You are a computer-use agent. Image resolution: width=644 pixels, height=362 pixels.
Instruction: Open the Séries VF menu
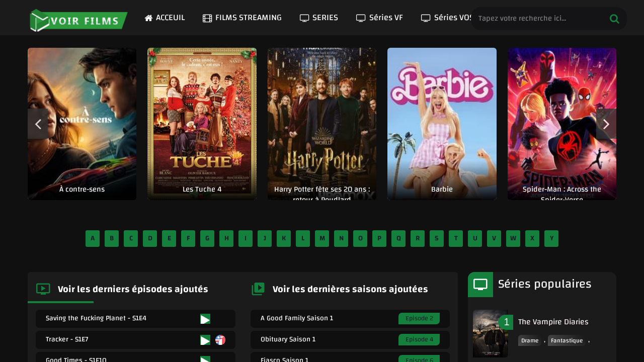(379, 18)
